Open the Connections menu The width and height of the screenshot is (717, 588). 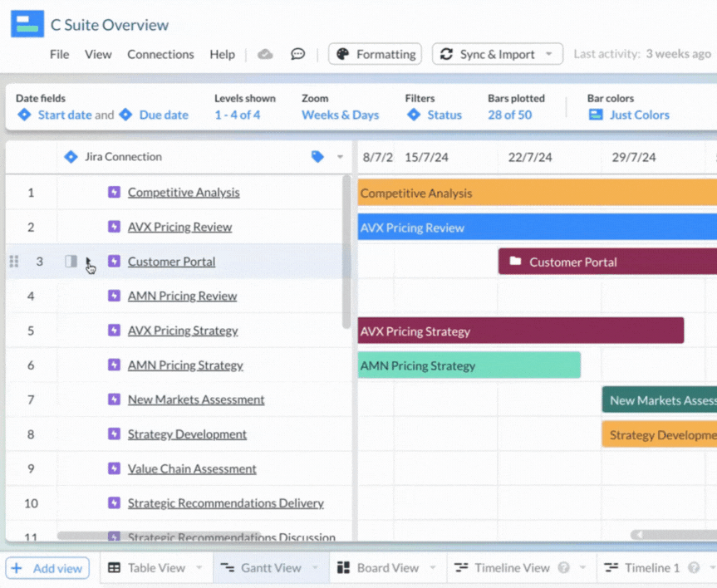[x=160, y=54]
